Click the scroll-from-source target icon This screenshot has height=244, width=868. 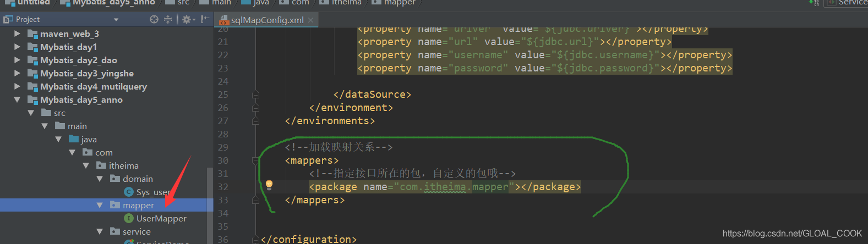point(154,19)
